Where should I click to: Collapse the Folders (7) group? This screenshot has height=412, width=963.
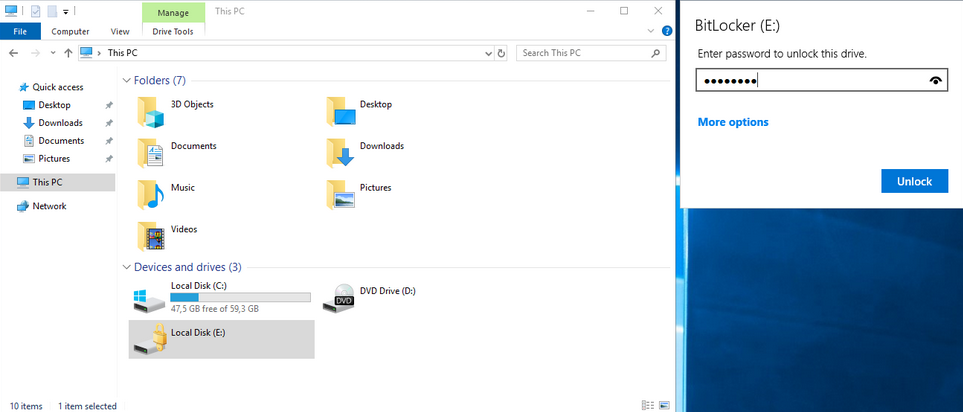(127, 80)
